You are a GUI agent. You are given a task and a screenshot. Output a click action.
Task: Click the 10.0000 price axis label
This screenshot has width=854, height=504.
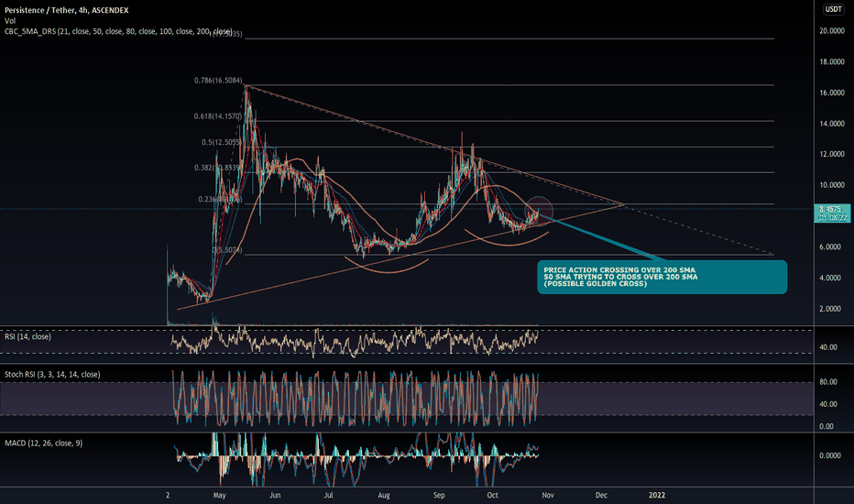point(832,185)
